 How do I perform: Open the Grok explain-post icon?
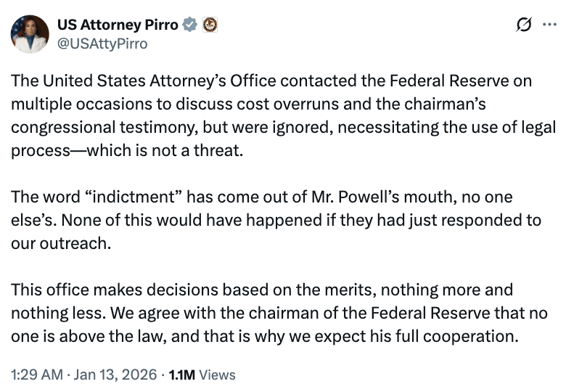click(x=523, y=25)
